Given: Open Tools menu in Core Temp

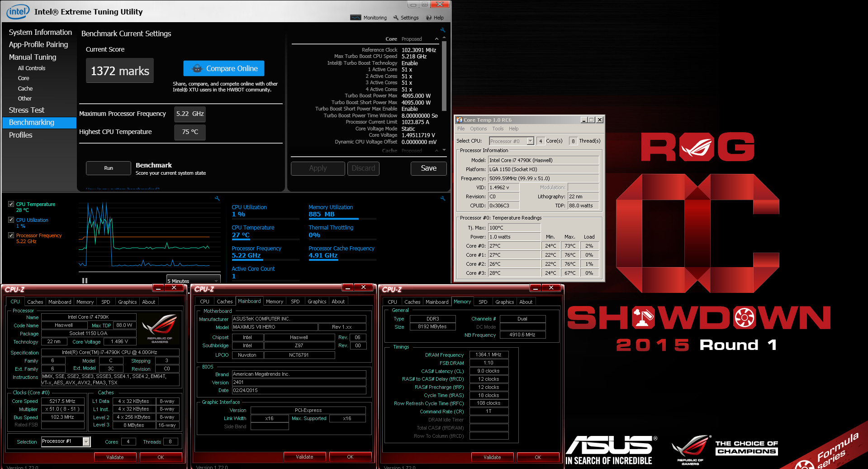Looking at the screenshot, I should click(x=498, y=129).
